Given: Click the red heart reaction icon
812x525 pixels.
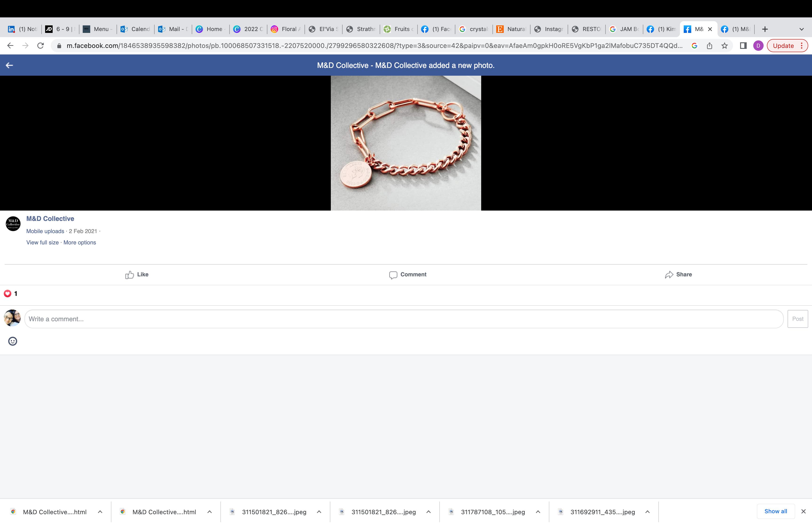Looking at the screenshot, I should (8, 294).
